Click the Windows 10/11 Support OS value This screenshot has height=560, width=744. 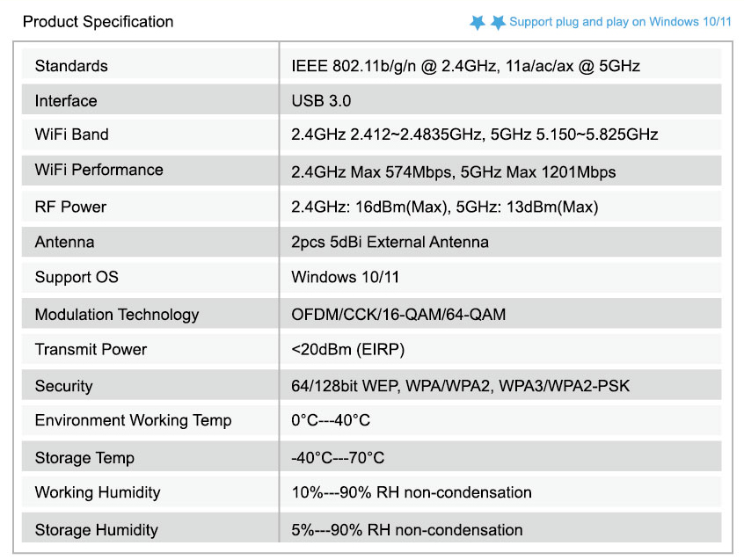click(x=345, y=277)
